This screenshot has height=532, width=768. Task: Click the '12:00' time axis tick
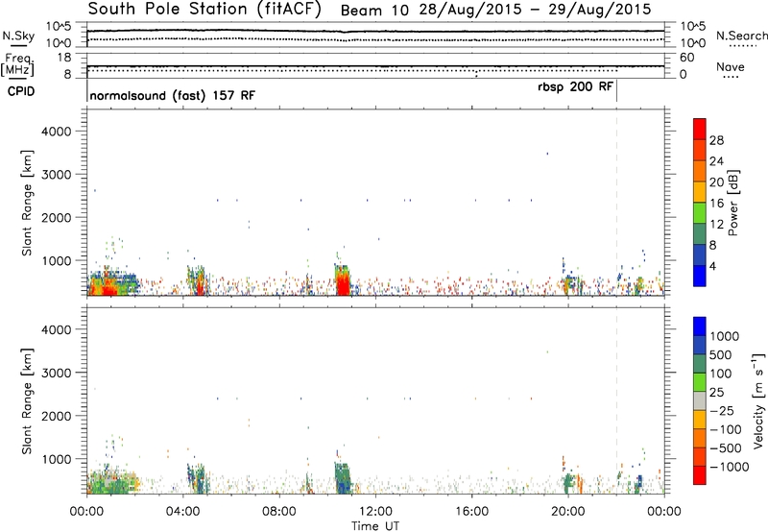pyautogui.click(x=375, y=512)
